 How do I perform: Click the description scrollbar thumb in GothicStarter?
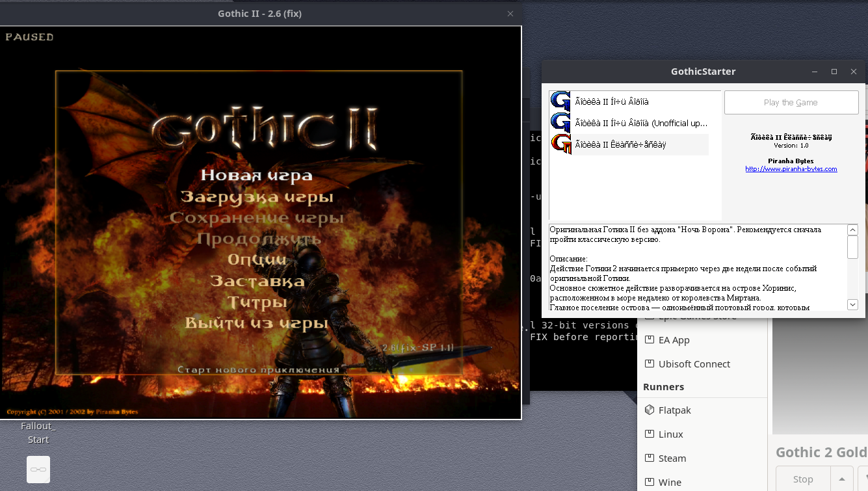(x=853, y=246)
